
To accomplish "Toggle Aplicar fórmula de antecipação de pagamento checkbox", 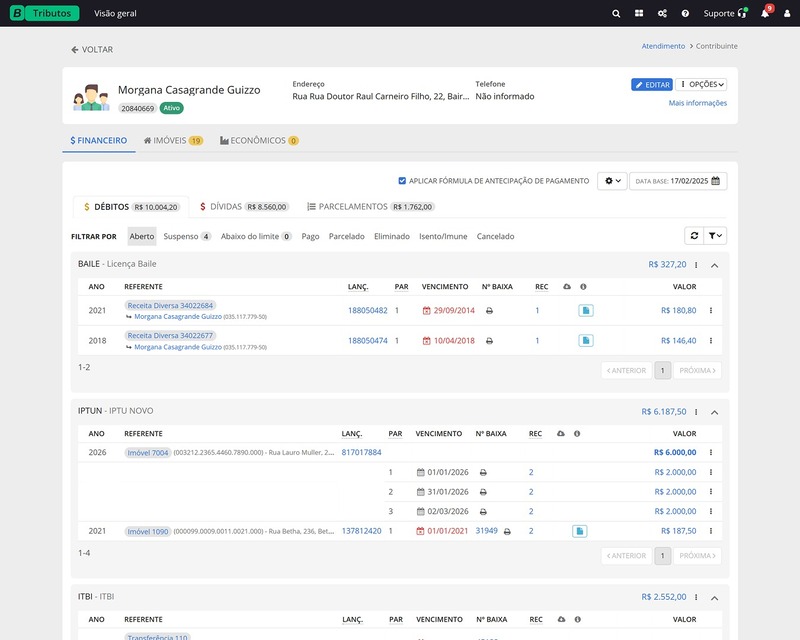I will (402, 181).
